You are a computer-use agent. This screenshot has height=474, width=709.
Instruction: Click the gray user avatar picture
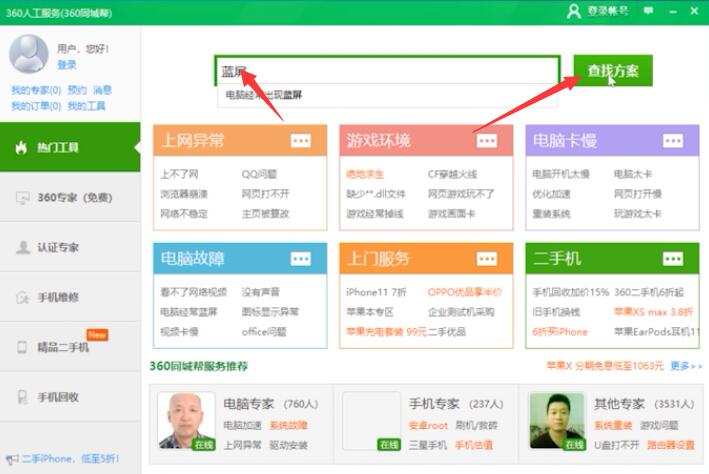pyautogui.click(x=29, y=54)
